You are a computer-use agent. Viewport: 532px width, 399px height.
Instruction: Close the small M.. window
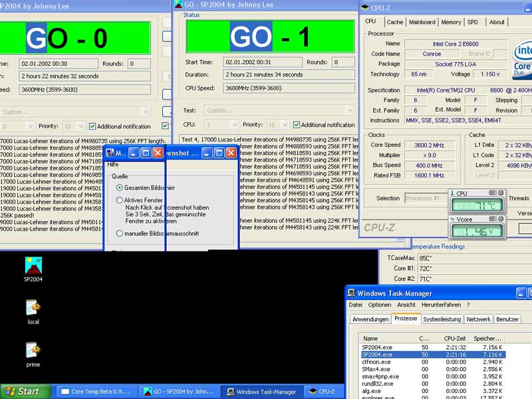coord(158,153)
